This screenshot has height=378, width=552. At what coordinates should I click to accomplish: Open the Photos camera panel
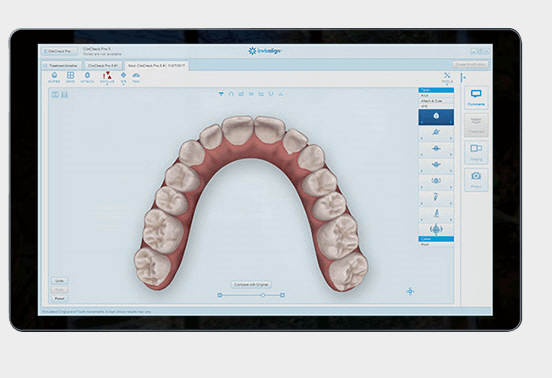(x=476, y=179)
